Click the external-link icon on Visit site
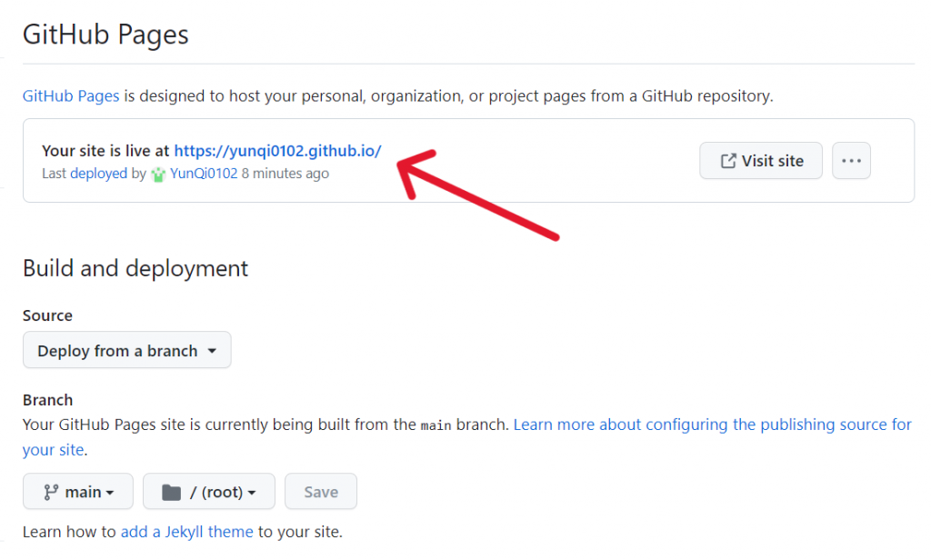The image size is (931, 560). (x=728, y=161)
